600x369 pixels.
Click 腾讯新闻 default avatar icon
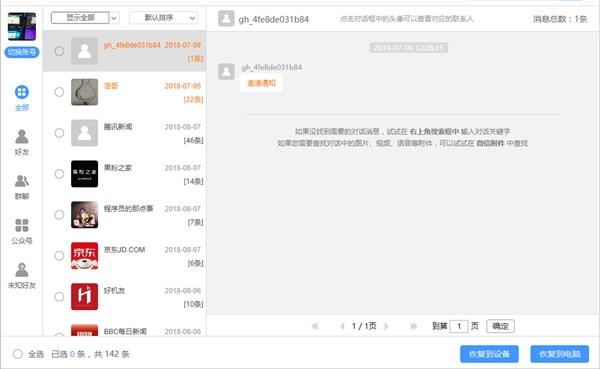pos(85,133)
